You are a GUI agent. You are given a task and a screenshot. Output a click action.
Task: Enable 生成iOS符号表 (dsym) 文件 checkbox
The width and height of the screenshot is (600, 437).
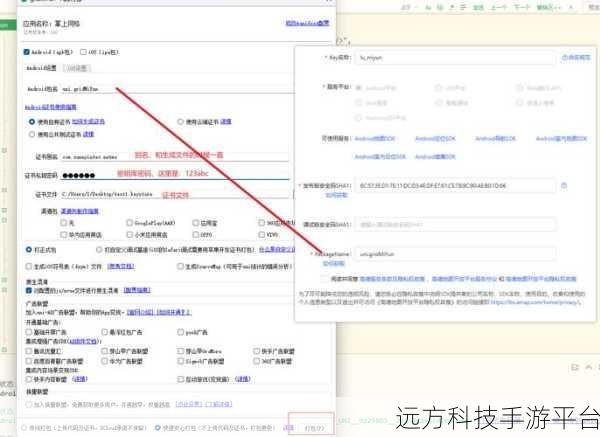click(29, 266)
